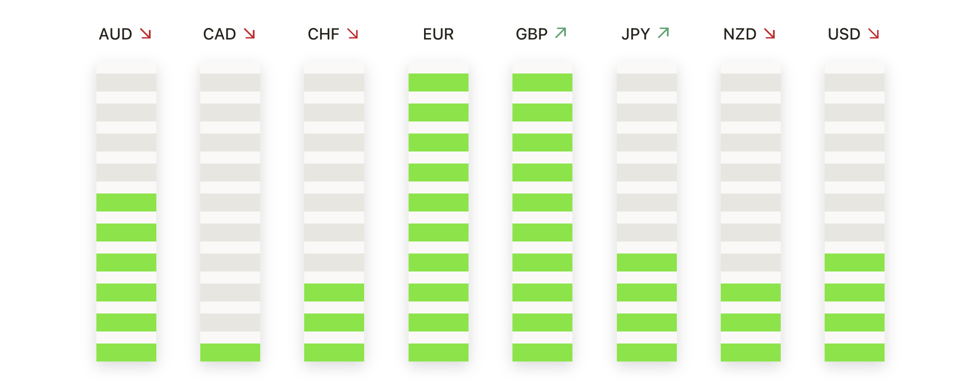Image resolution: width=980 pixels, height=391 pixels.
Task: Click the top green bar in GBP meter
Action: pyautogui.click(x=542, y=82)
